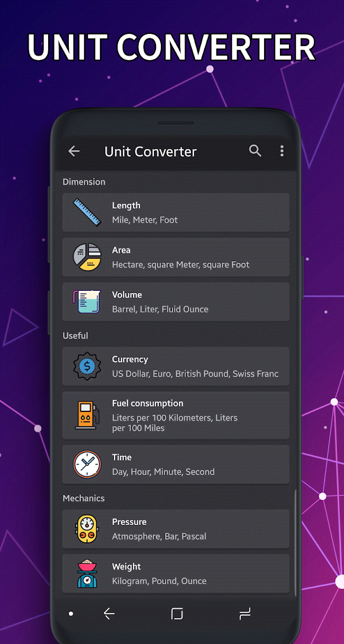Open search with the magnifier icon
Image resolution: width=344 pixels, height=644 pixels.
255,151
